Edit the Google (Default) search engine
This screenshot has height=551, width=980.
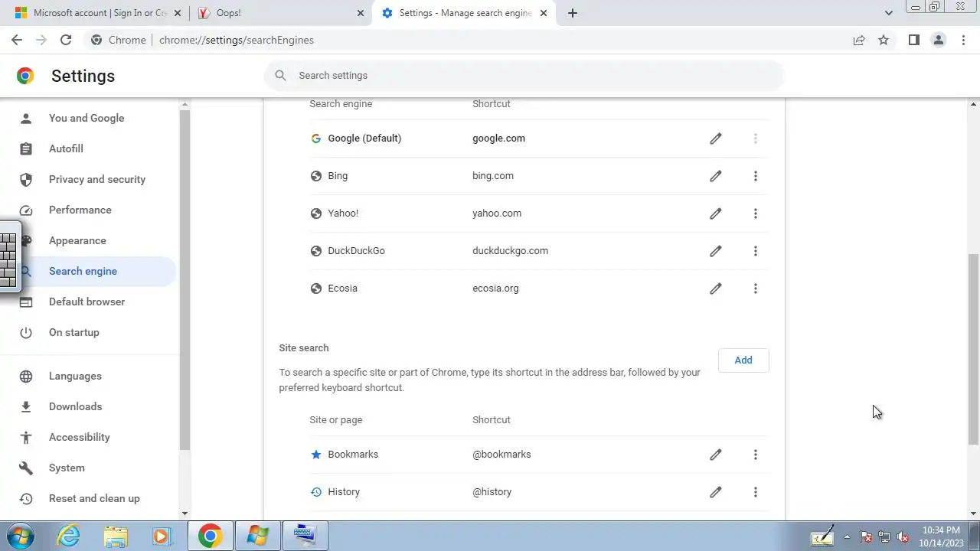click(715, 139)
